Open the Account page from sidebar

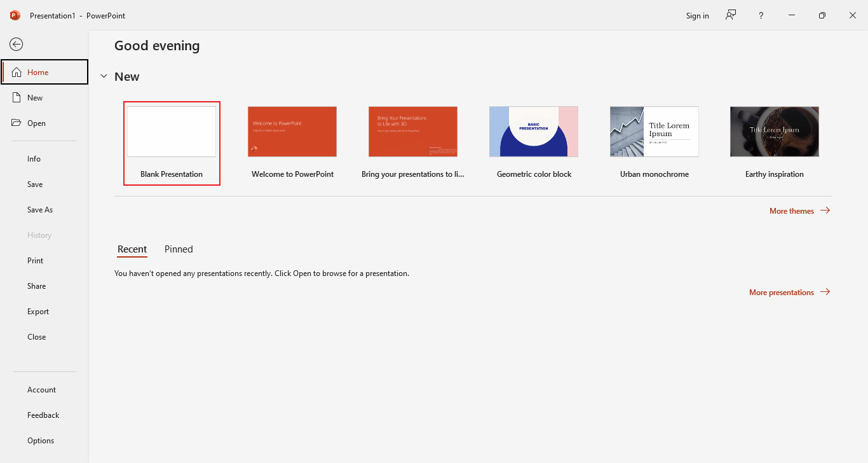pos(41,389)
